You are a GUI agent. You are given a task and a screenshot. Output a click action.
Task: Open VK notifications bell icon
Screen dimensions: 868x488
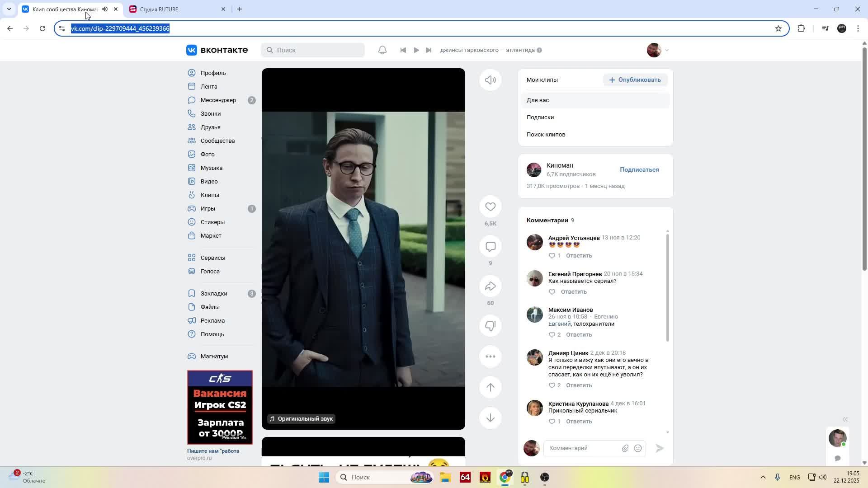click(382, 50)
